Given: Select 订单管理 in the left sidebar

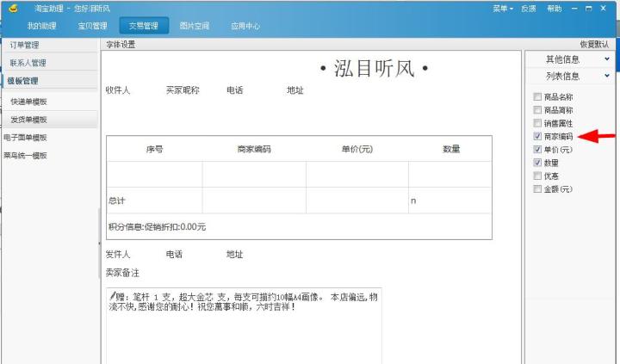Looking at the screenshot, I should 24,45.
